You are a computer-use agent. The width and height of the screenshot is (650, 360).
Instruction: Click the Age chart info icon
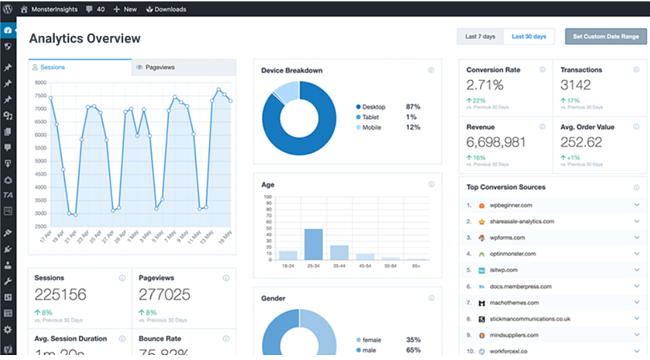(x=431, y=184)
